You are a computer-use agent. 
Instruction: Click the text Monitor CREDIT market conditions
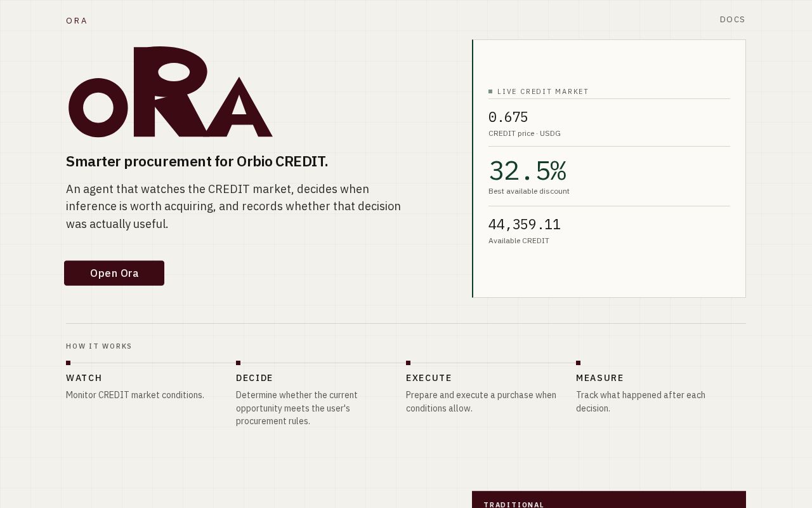click(135, 395)
